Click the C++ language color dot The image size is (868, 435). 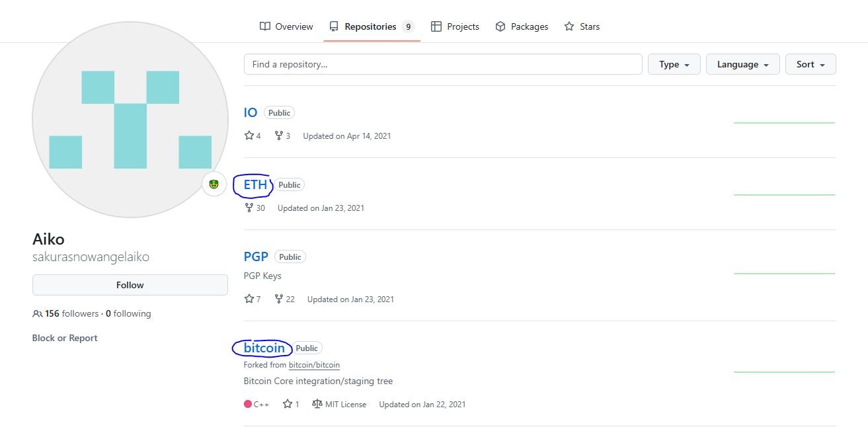pyautogui.click(x=248, y=404)
